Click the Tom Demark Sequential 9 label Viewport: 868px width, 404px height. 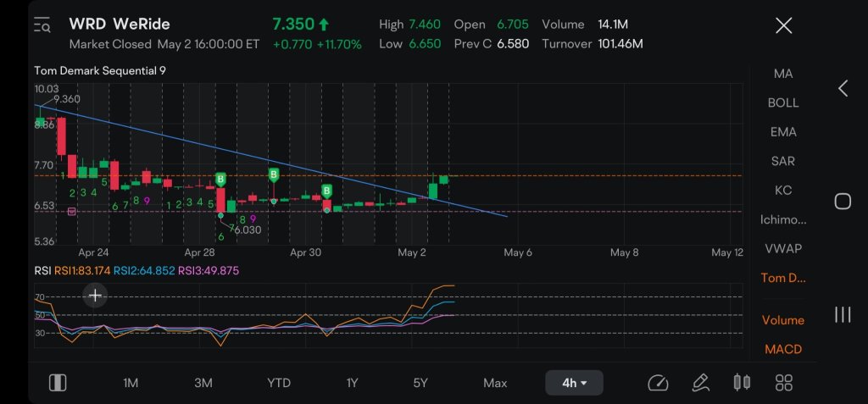[x=100, y=71]
